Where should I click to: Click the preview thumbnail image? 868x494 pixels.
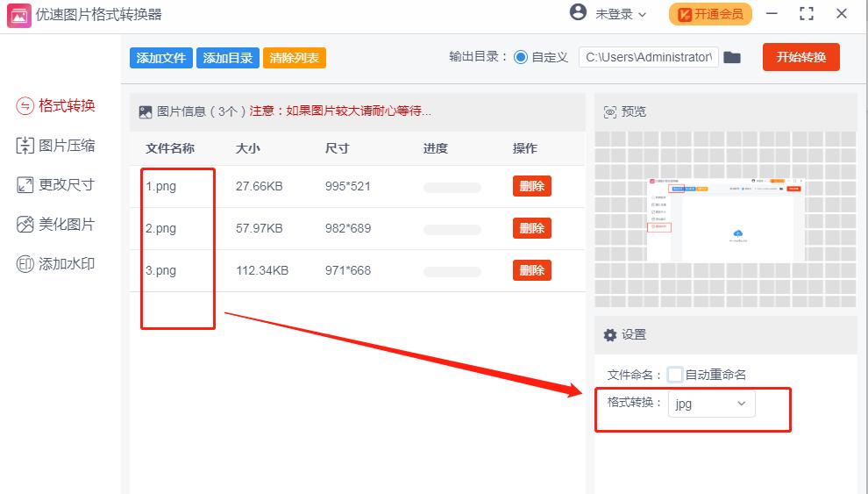tap(726, 219)
